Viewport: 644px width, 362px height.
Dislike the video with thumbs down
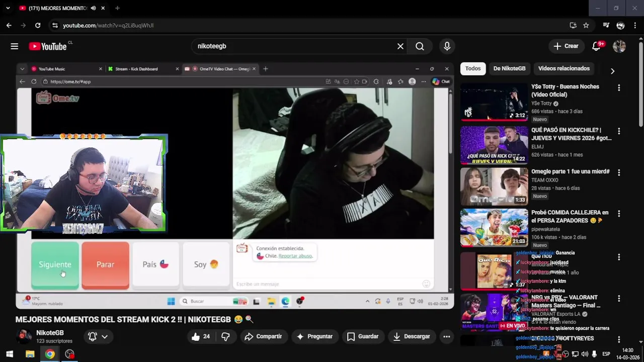click(x=226, y=336)
